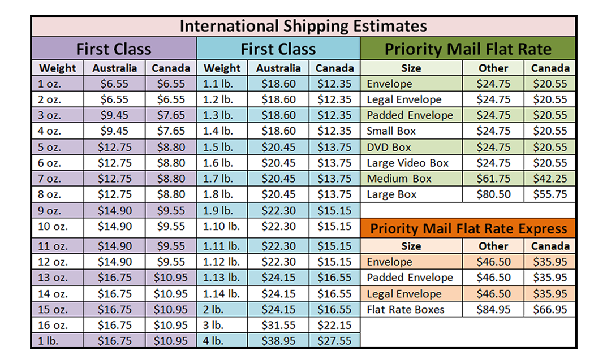Select the purple First Class header
The image size is (607, 364).
click(x=114, y=49)
